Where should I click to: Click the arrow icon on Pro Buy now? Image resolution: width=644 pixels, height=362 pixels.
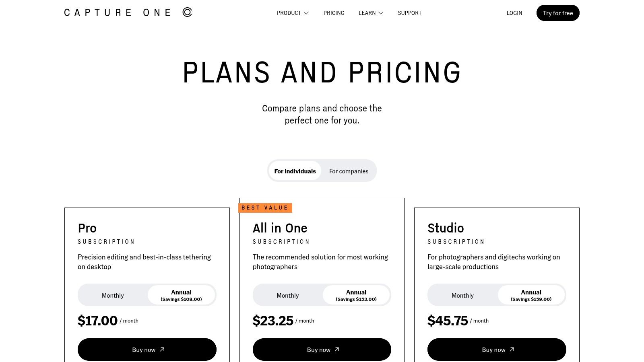click(162, 349)
